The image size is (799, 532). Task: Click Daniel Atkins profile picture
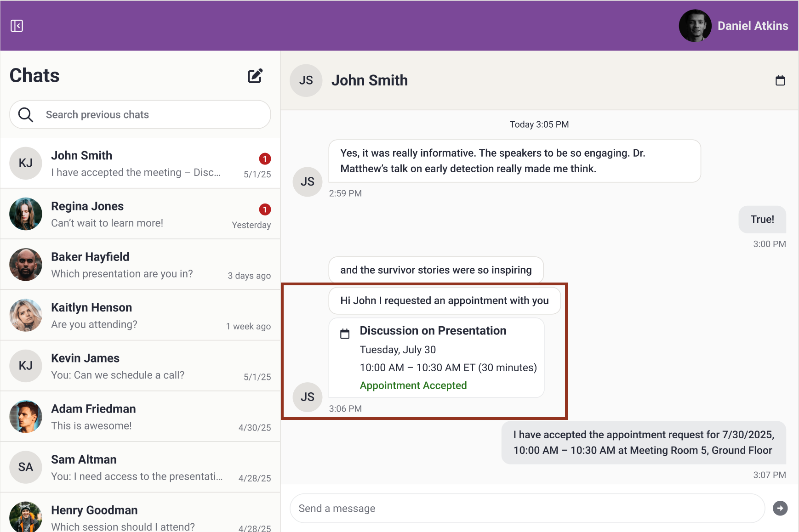click(x=695, y=26)
